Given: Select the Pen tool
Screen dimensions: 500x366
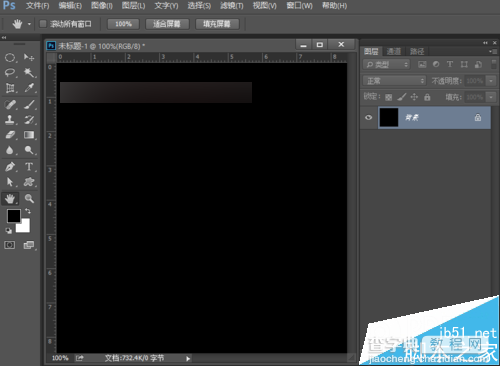Looking at the screenshot, I should pos(10,166).
